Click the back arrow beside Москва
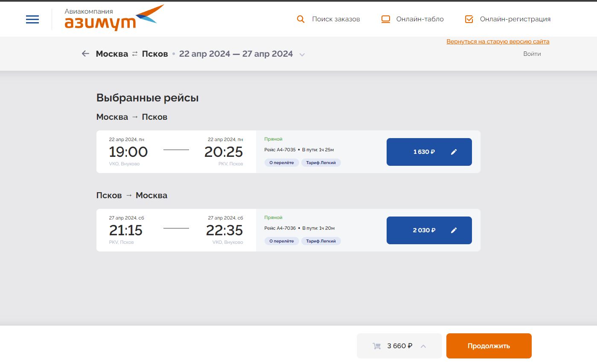The height and width of the screenshot is (364, 597). [86, 54]
